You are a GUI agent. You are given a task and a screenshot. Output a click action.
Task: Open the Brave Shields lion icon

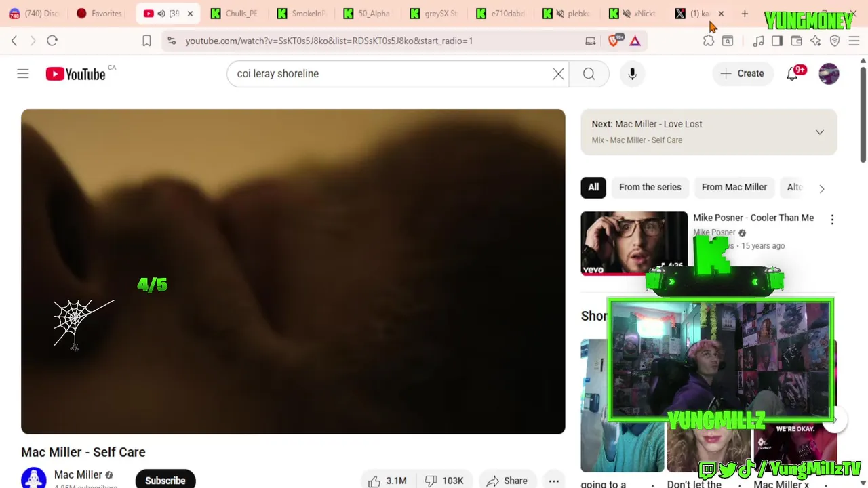tap(614, 41)
